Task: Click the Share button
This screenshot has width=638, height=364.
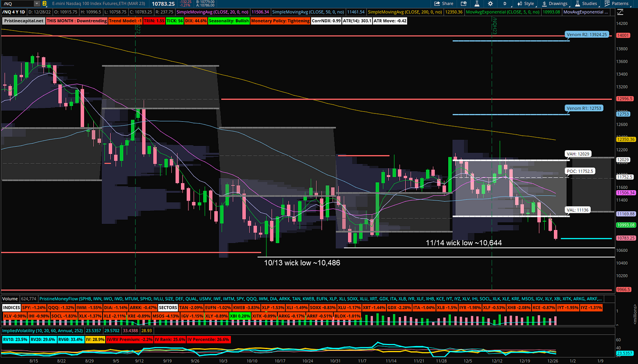Action: [443, 4]
